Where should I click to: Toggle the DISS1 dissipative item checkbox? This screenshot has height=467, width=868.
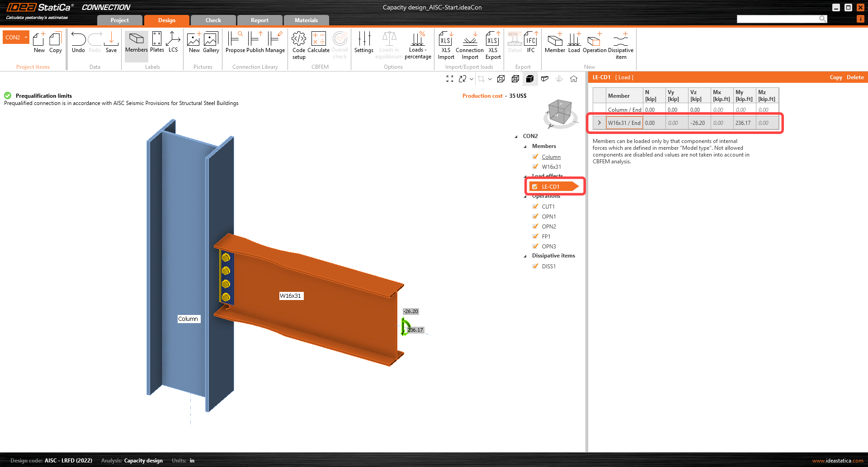point(536,266)
